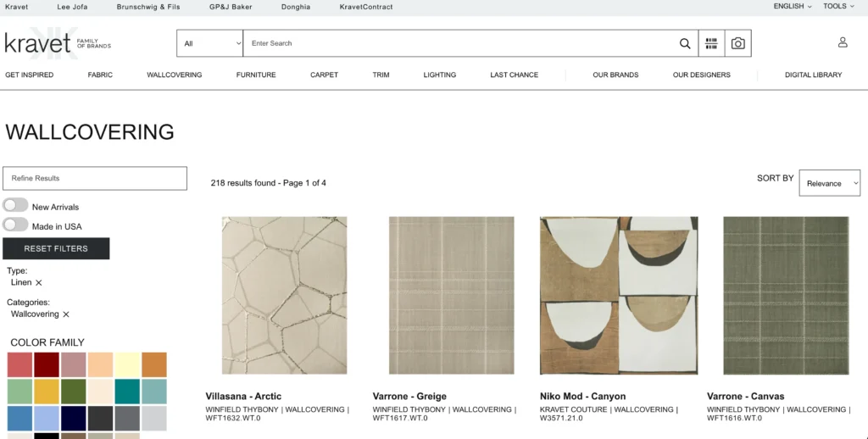Image resolution: width=868 pixels, height=439 pixels.
Task: Click the Reset Filters button
Action: click(x=56, y=248)
